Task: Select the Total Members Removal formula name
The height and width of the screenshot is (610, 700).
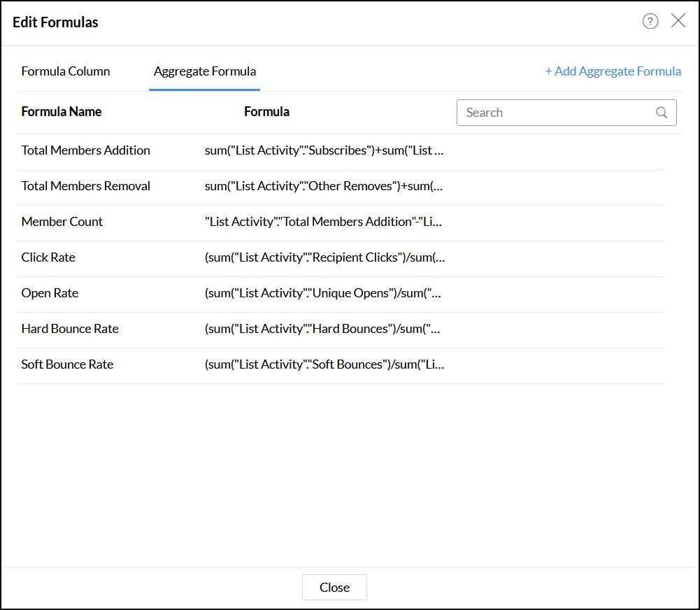Action: (86, 186)
